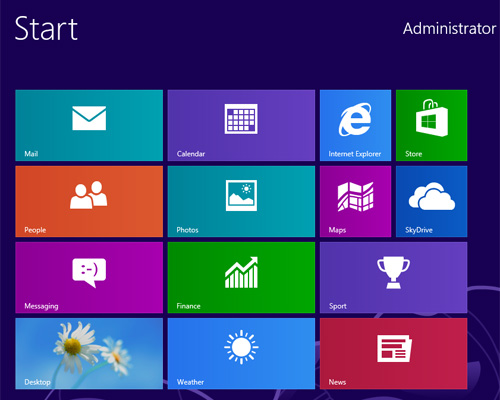500x400 pixels.
Task: Open Internet Explorer from the Start screen
Action: point(355,125)
